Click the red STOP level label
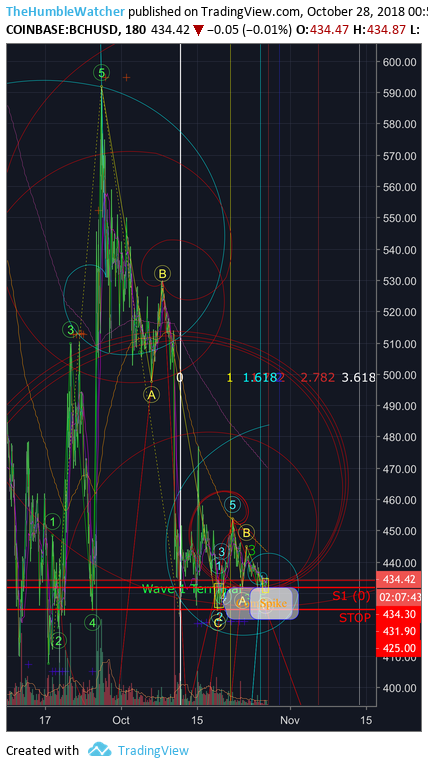This screenshot has height=768, width=428. tap(355, 618)
